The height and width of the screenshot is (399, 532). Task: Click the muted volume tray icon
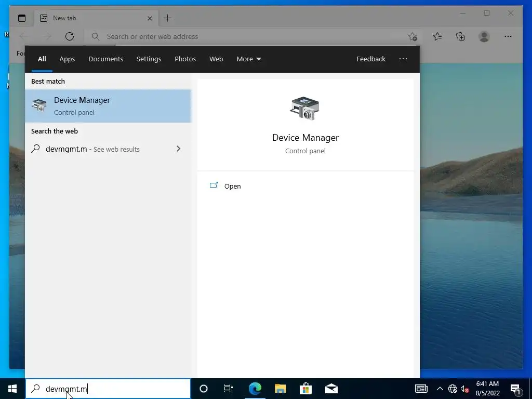tap(464, 389)
